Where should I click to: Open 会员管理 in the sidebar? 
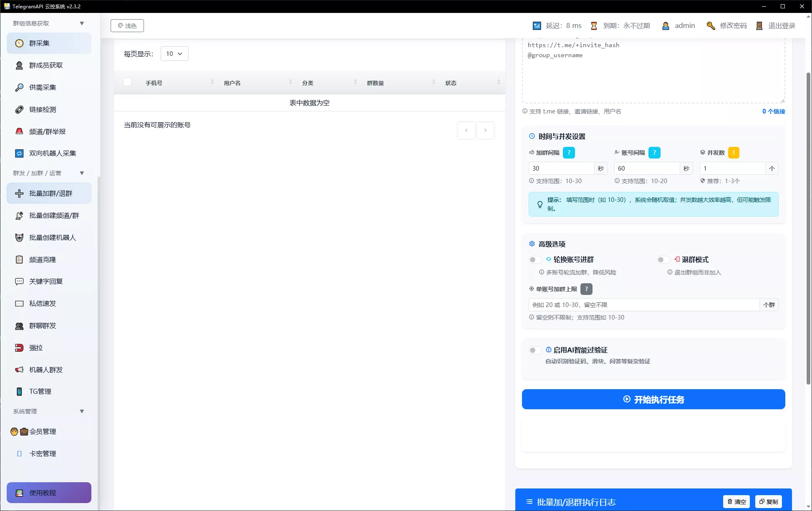click(49, 432)
